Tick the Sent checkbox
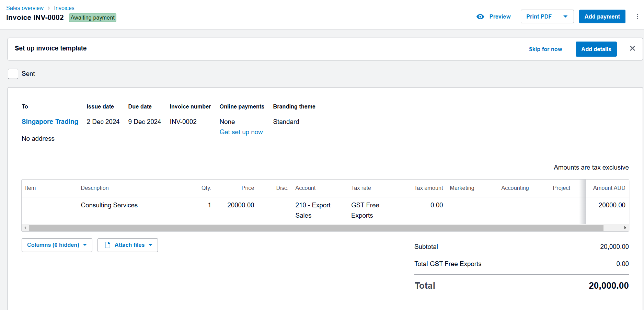The width and height of the screenshot is (644, 310). tap(13, 74)
